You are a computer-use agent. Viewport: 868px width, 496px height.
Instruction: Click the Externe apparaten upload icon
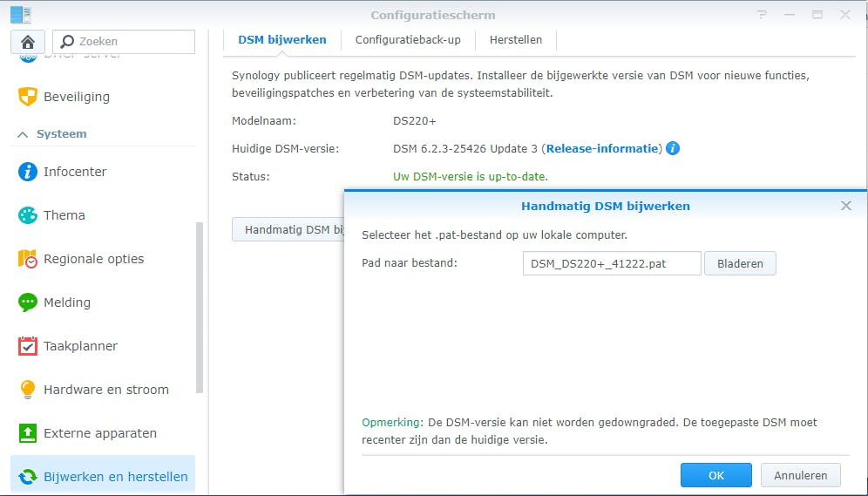click(27, 433)
